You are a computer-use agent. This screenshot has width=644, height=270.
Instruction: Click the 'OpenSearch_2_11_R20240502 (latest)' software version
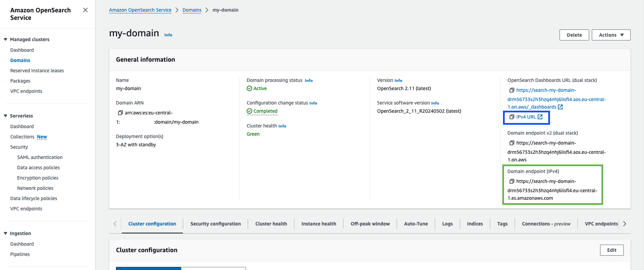click(419, 111)
